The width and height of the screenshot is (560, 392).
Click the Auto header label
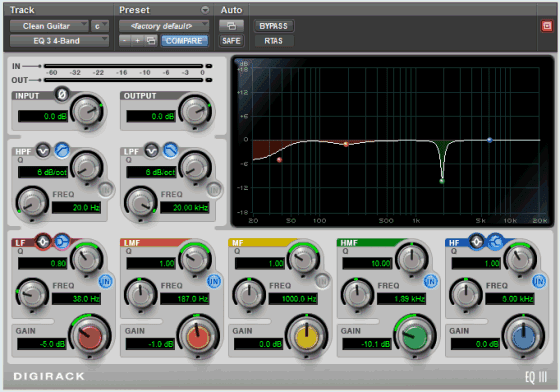pyautogui.click(x=231, y=10)
